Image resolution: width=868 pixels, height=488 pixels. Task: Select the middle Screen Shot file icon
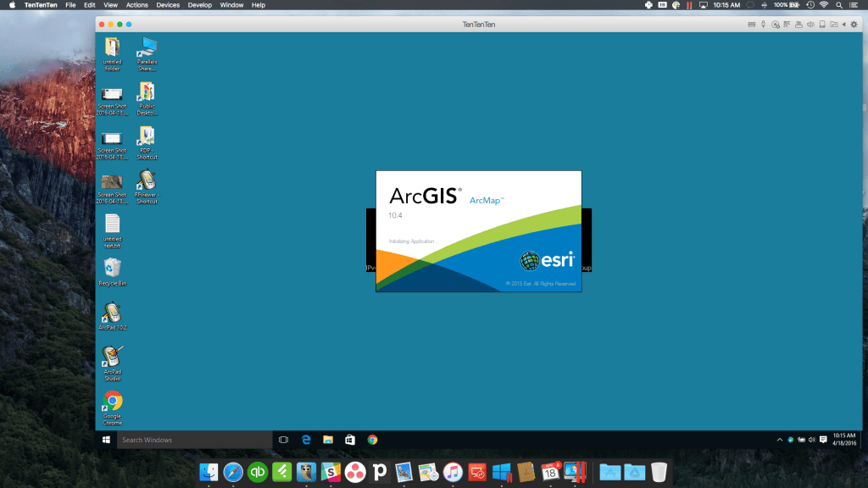point(113,146)
